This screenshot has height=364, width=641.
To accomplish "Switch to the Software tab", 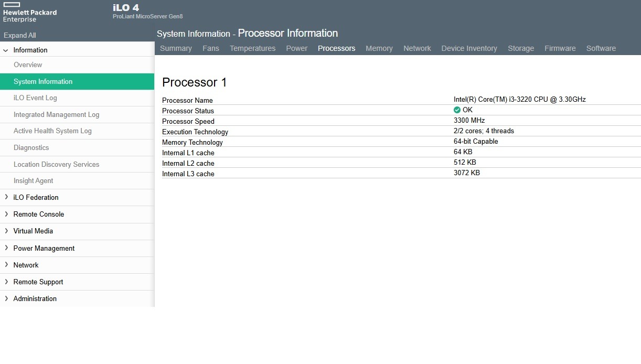I will tap(601, 48).
